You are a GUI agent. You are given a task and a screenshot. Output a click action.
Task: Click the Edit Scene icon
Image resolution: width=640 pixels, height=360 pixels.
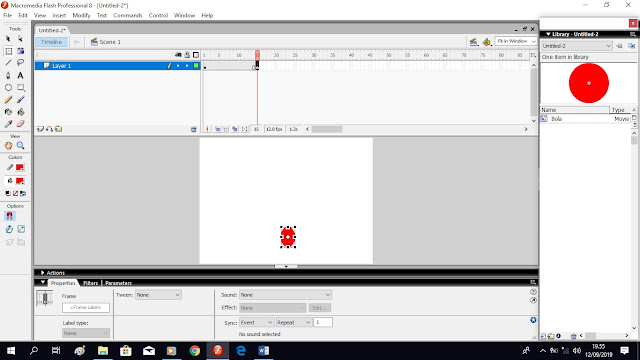473,42
